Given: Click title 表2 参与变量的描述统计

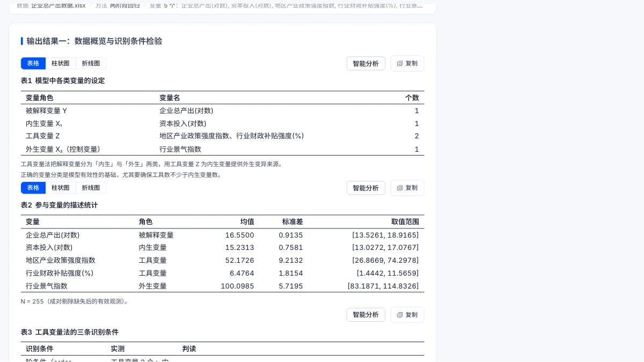Looking at the screenshot, I should pyautogui.click(x=59, y=205).
